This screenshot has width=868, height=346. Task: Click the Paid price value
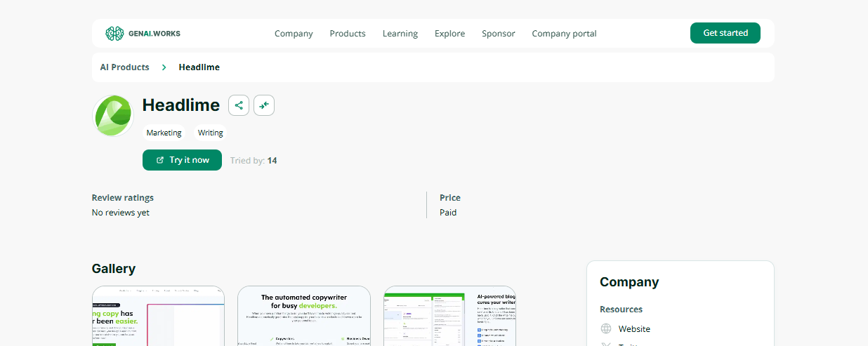pyautogui.click(x=448, y=213)
